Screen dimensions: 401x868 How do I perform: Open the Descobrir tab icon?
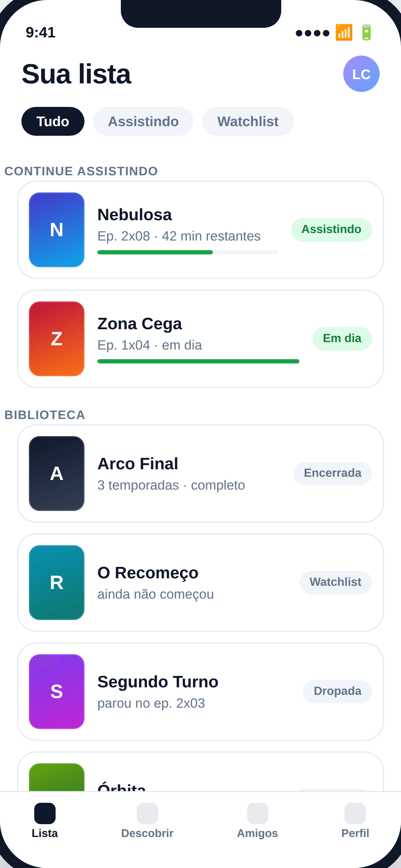point(147,813)
